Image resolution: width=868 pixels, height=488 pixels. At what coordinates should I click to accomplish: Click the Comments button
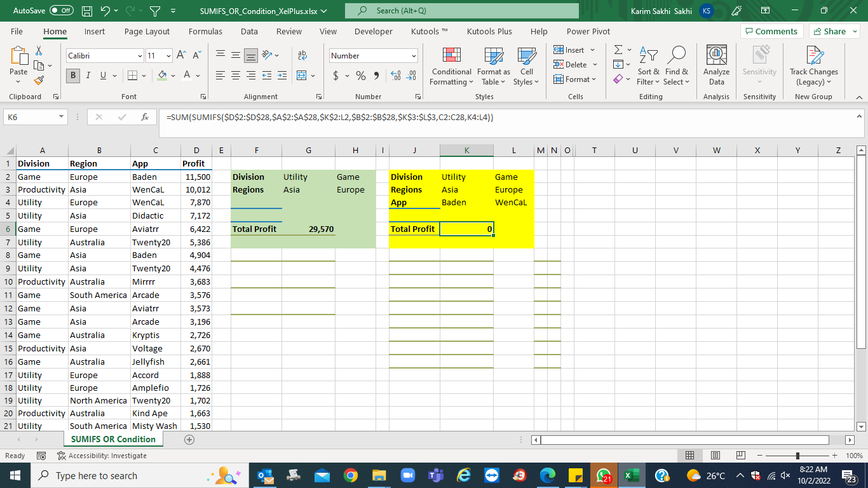pyautogui.click(x=771, y=31)
